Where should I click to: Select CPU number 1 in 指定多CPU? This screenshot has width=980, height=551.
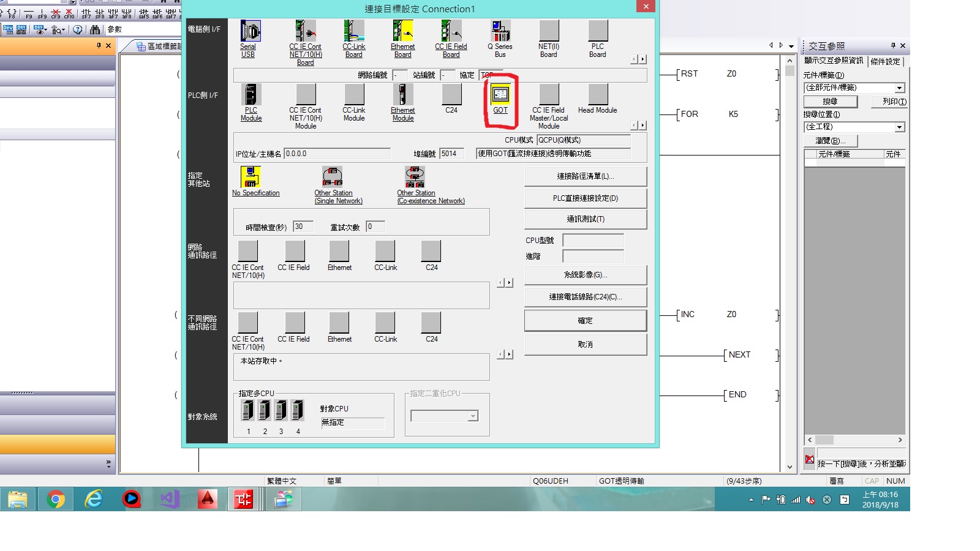[x=248, y=410]
